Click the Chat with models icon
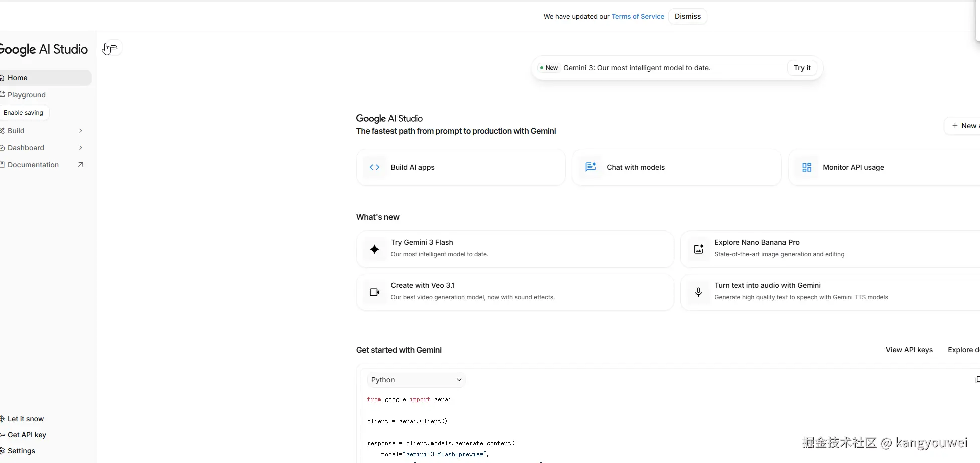 (591, 167)
